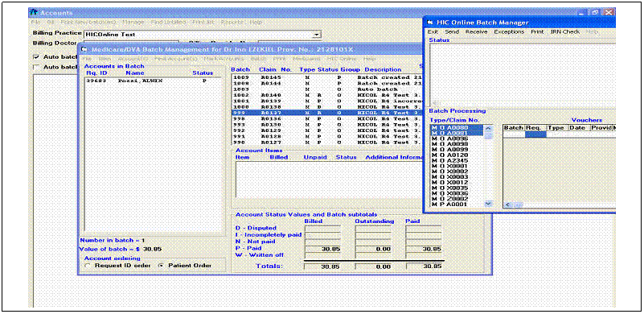Select the Request ID order radio button

pos(87,266)
